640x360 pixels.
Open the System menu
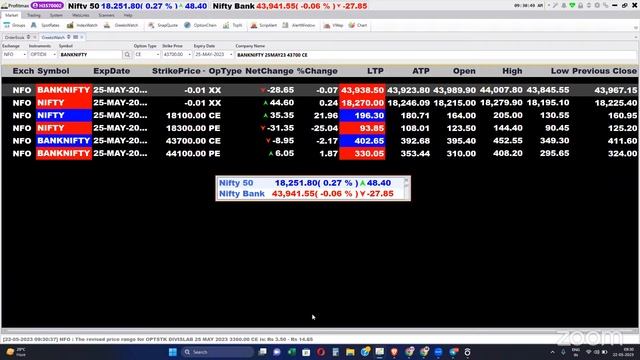point(56,15)
